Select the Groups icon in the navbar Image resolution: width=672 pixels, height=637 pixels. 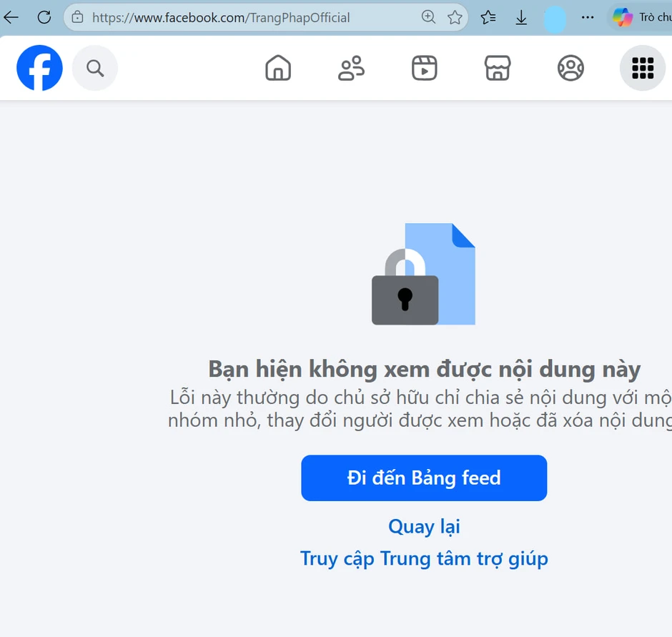point(570,68)
